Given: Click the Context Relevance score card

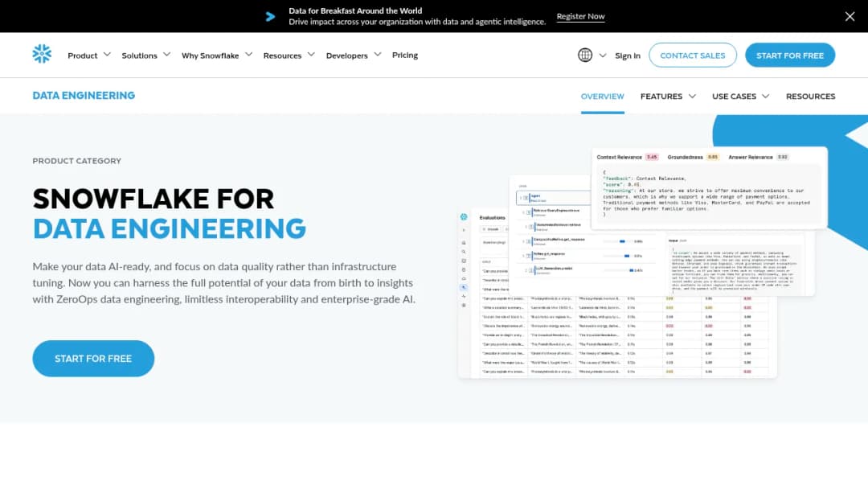Looking at the screenshot, I should pyautogui.click(x=709, y=188).
